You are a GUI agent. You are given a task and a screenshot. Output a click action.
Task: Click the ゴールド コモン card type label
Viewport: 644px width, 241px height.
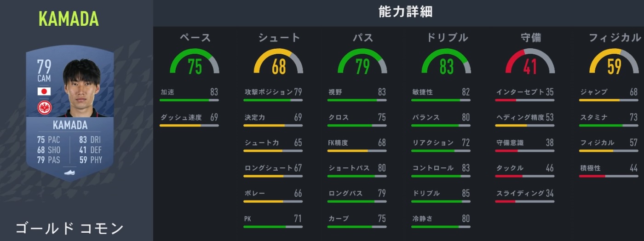click(x=69, y=228)
